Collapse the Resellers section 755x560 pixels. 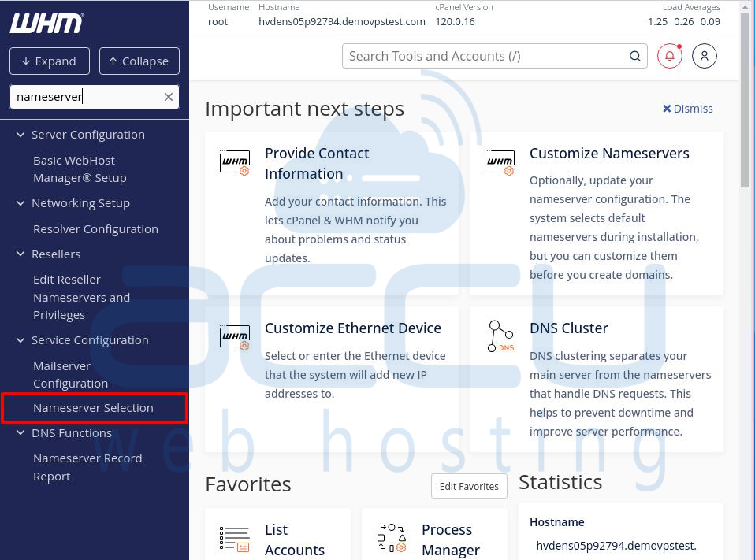point(20,254)
